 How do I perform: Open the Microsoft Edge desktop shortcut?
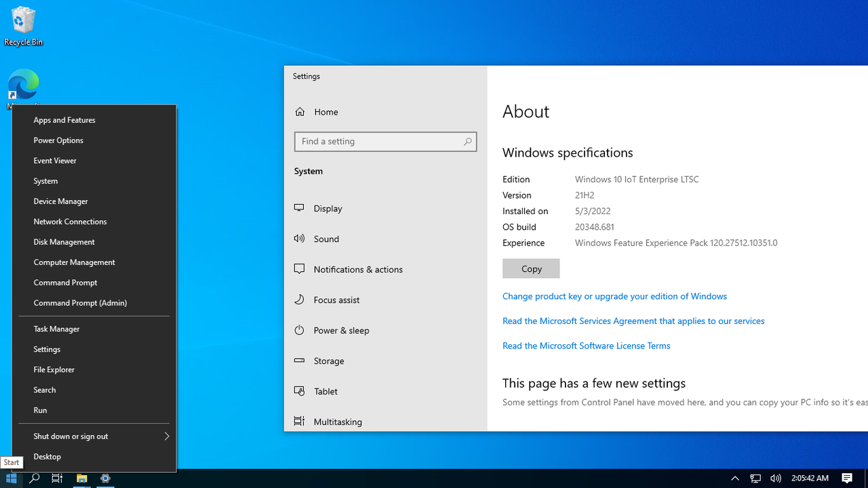click(x=23, y=86)
